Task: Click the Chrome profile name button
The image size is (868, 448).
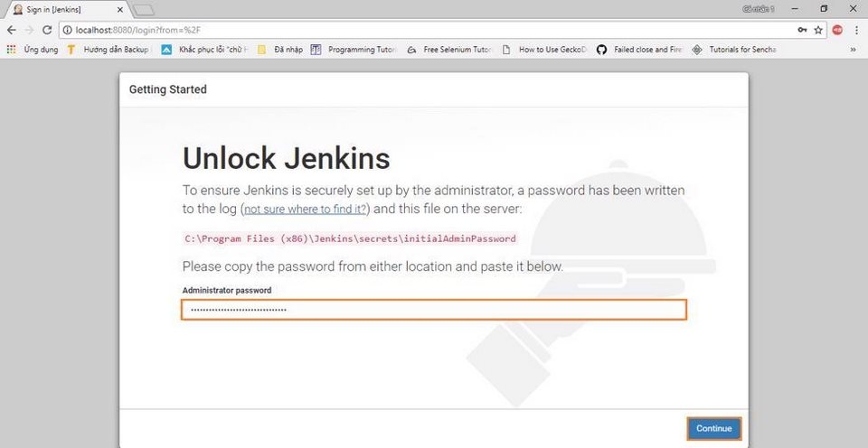Action: (x=759, y=9)
